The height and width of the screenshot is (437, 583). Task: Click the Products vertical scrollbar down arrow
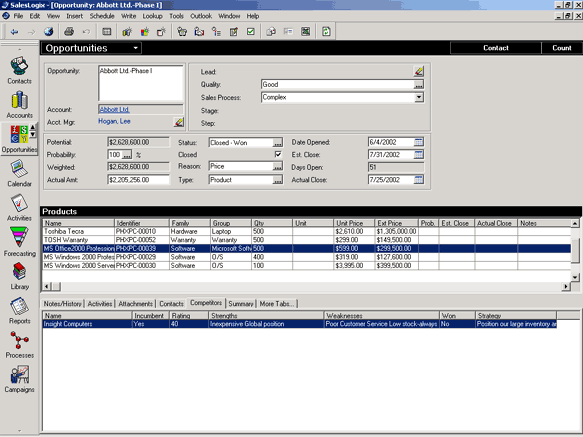575,277
